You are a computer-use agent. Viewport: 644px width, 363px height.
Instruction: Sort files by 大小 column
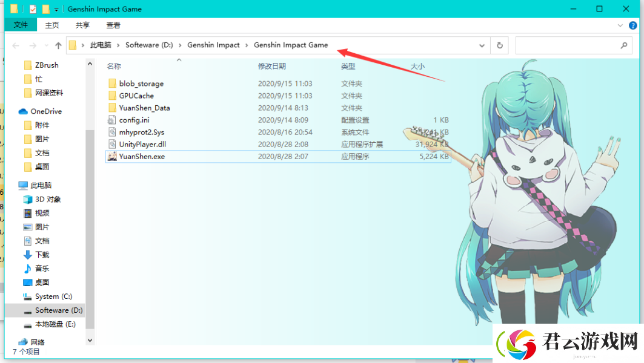pos(417,66)
